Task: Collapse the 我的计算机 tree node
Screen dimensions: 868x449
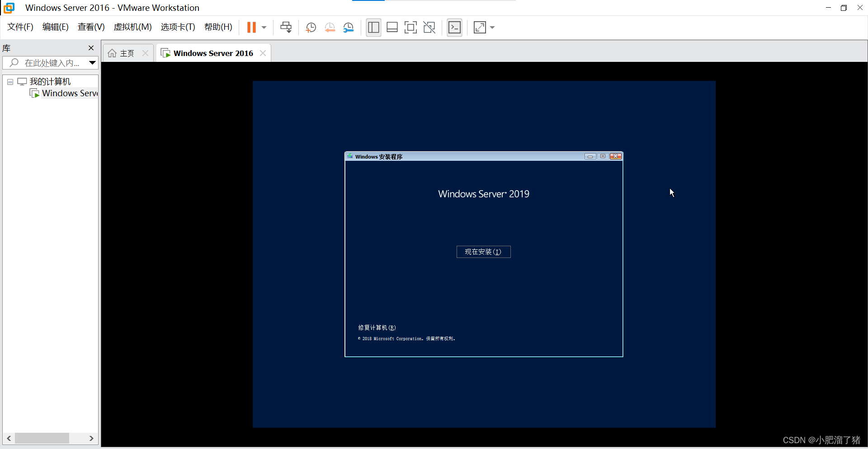Action: (x=10, y=82)
